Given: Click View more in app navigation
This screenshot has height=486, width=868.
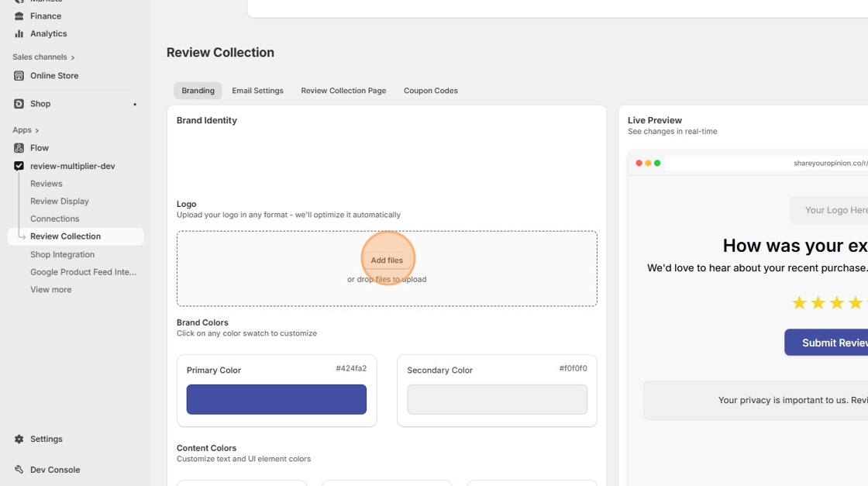Looking at the screenshot, I should [50, 290].
